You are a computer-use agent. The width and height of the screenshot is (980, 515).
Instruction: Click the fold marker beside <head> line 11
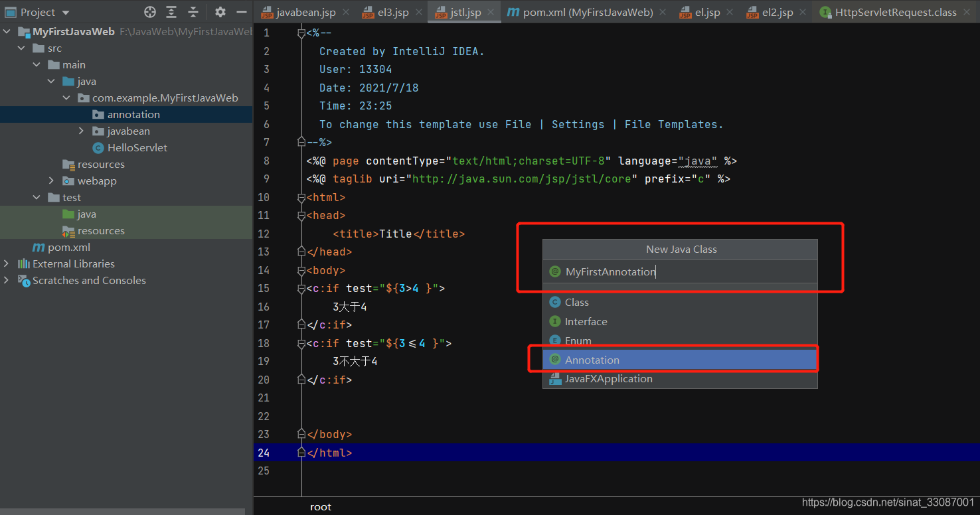pos(301,215)
